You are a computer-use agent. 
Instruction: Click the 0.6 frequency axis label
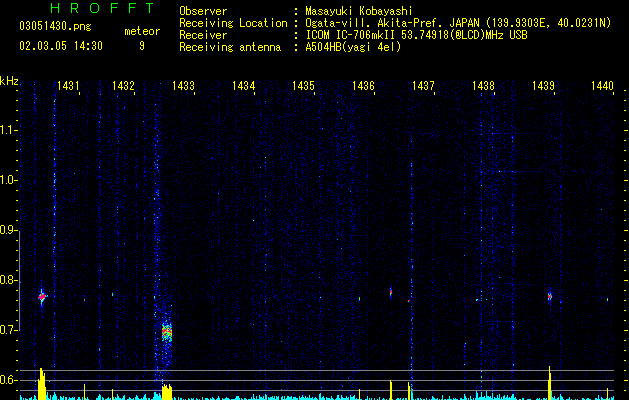coord(8,380)
